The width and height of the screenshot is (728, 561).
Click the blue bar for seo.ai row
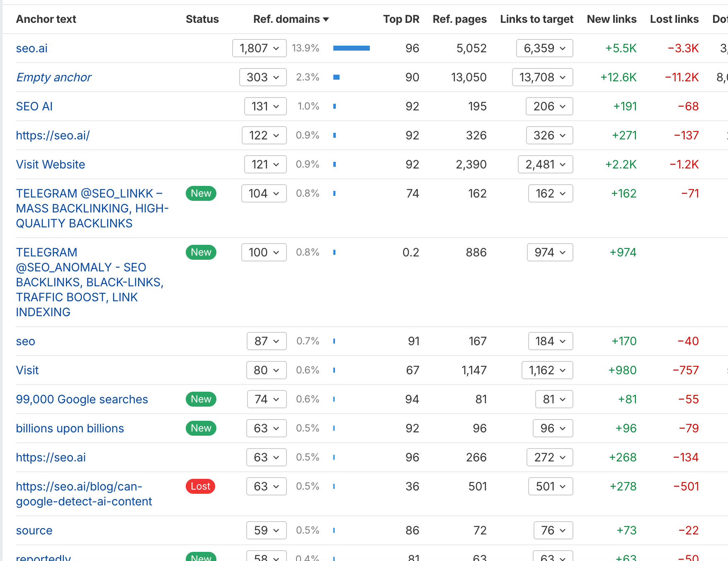(351, 48)
